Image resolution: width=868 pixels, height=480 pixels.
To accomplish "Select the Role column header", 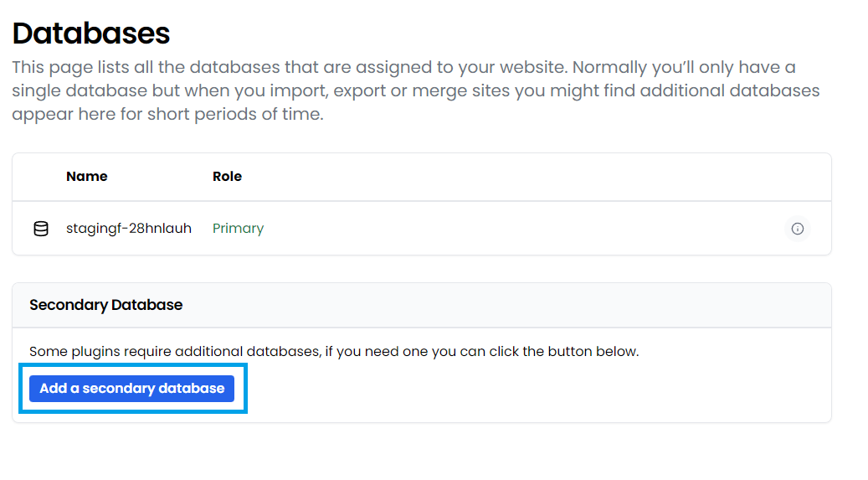I will [227, 176].
